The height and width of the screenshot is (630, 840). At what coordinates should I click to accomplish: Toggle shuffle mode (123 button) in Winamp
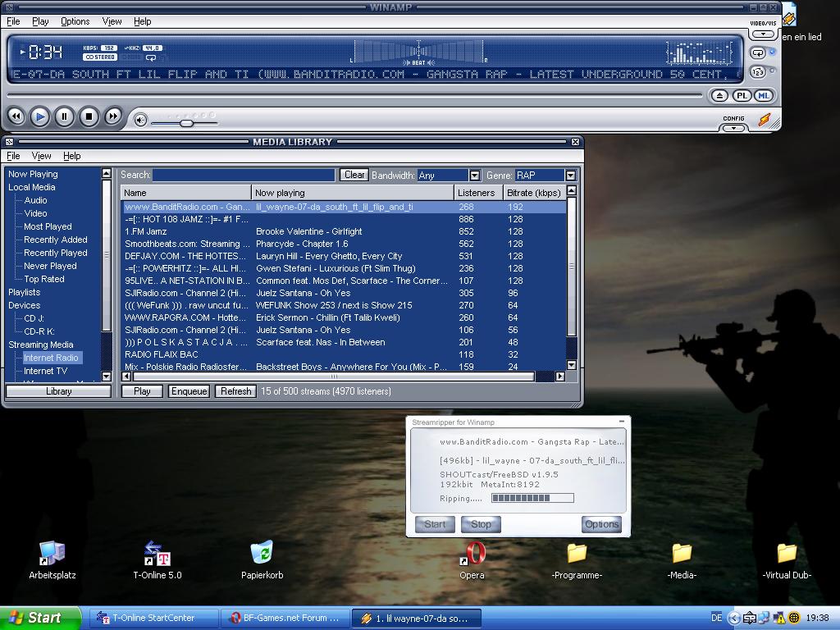(758, 71)
